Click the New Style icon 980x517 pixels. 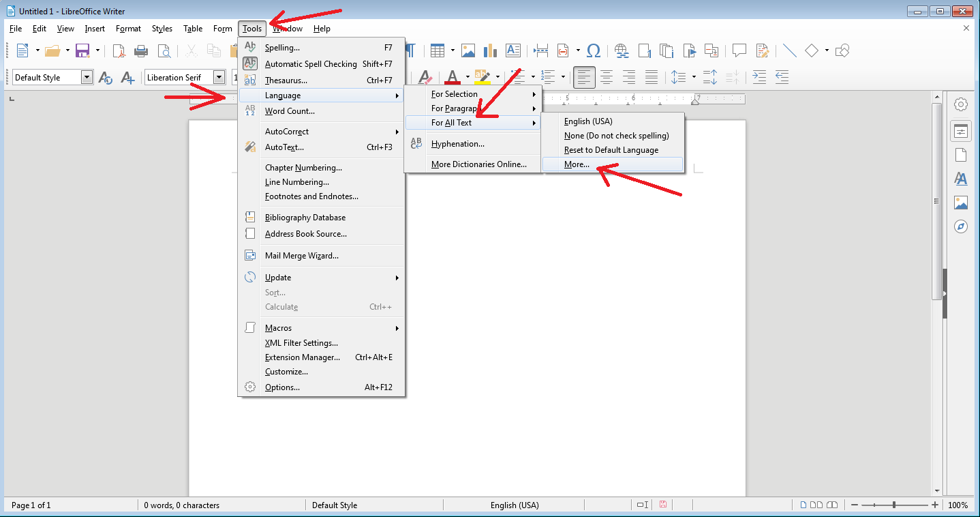point(127,78)
